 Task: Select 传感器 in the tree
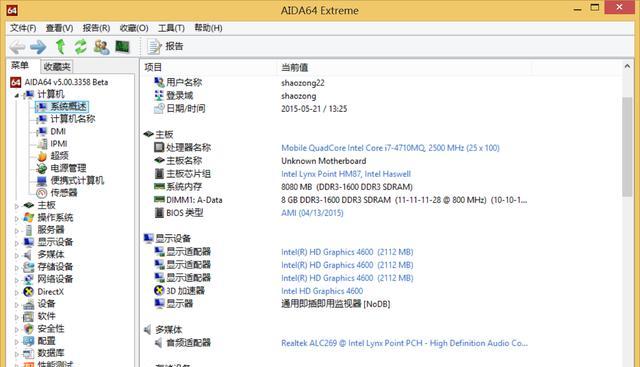[x=64, y=193]
